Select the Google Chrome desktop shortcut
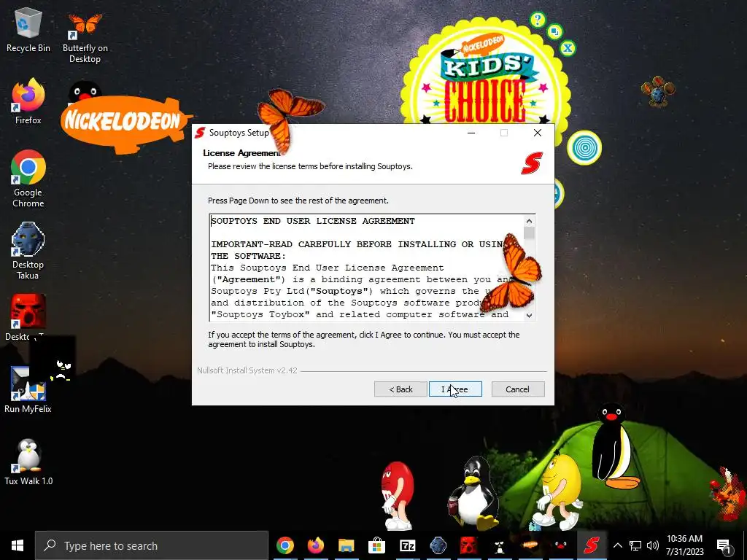 pos(28,179)
